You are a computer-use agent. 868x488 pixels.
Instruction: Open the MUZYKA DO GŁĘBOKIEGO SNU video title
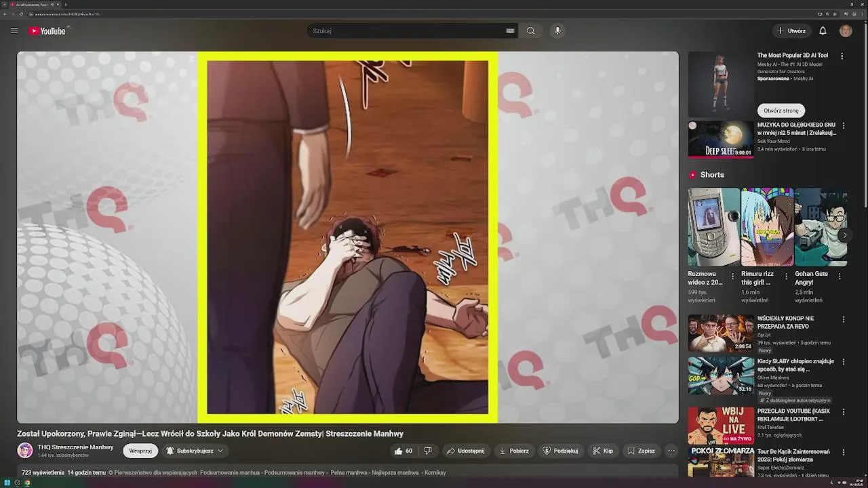pos(797,129)
